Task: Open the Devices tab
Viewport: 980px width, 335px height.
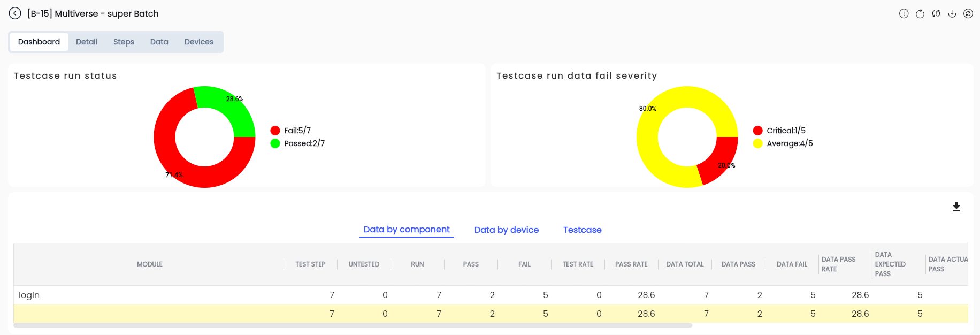Action: click(199, 42)
